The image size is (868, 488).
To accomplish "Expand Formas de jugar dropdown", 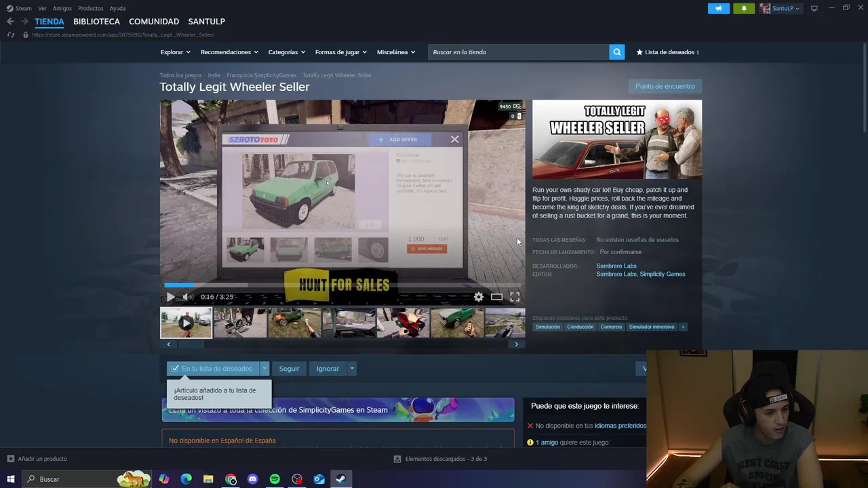I will (340, 52).
